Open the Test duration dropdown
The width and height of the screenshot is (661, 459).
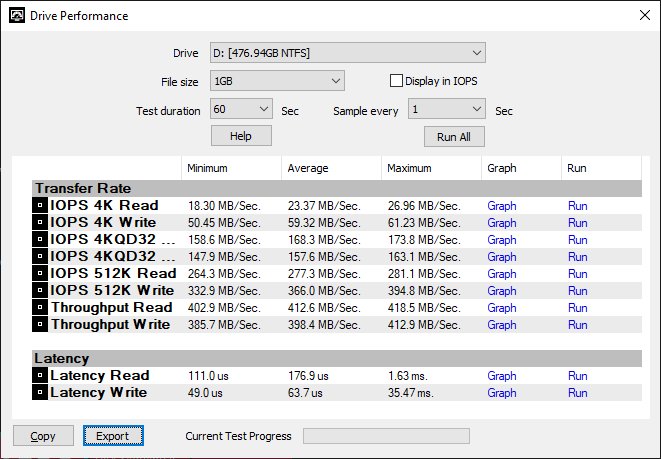point(241,109)
